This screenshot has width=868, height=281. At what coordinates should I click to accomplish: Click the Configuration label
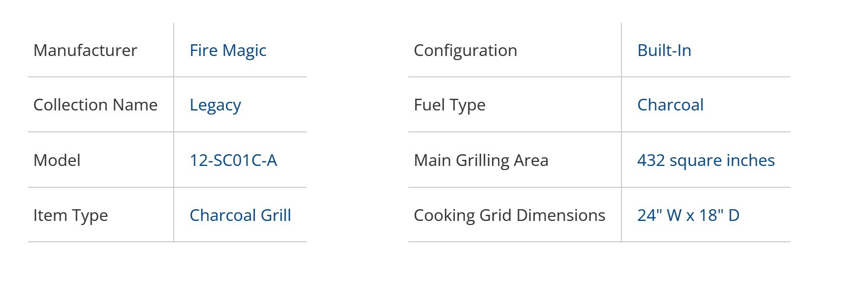pos(465,50)
